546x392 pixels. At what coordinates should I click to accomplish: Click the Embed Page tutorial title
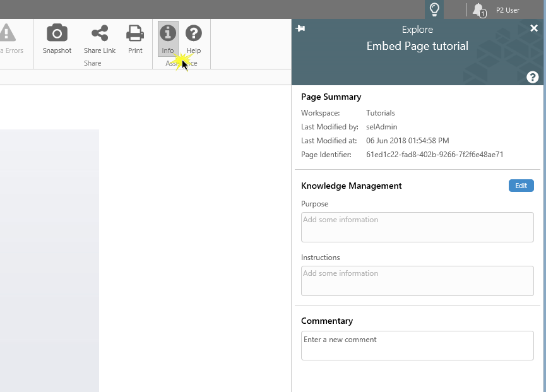click(417, 46)
